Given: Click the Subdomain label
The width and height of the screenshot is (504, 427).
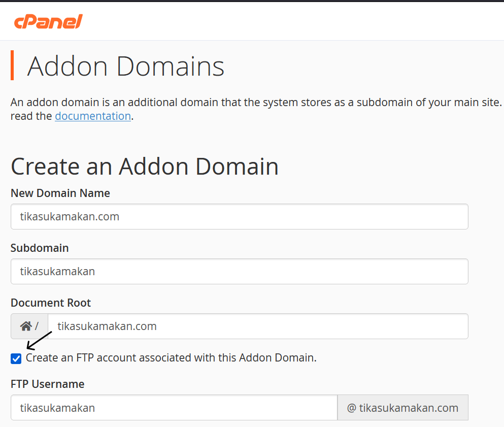Looking at the screenshot, I should pos(40,248).
